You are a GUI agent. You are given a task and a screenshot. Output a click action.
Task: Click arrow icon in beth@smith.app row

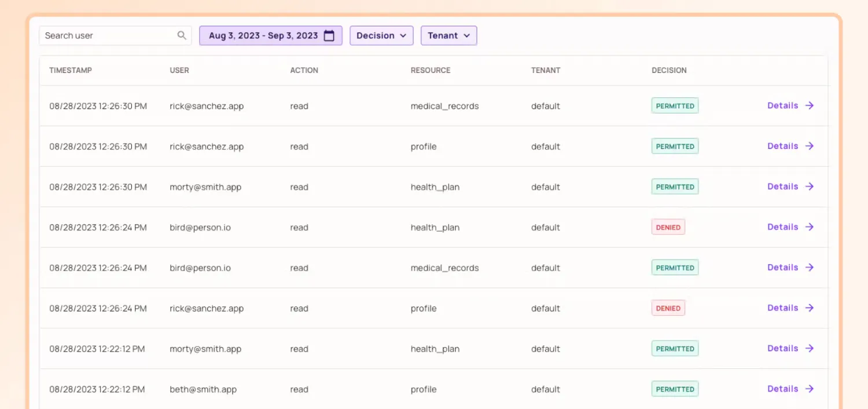810,389
